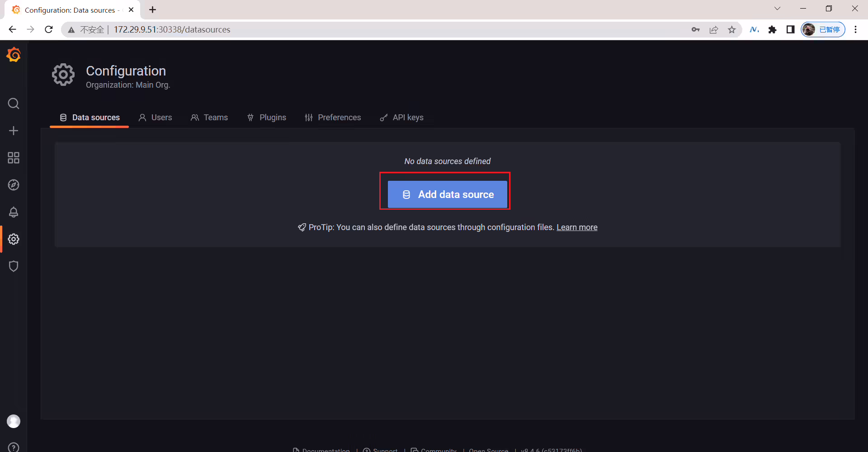
Task: Switch to the Users tab
Action: click(155, 118)
